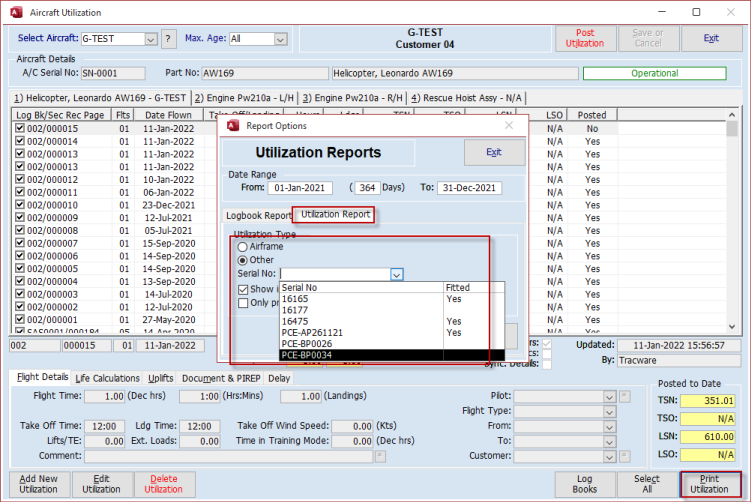Image resolution: width=751 pixels, height=502 pixels.
Task: Select serial number 16475 from list
Action: (x=392, y=321)
